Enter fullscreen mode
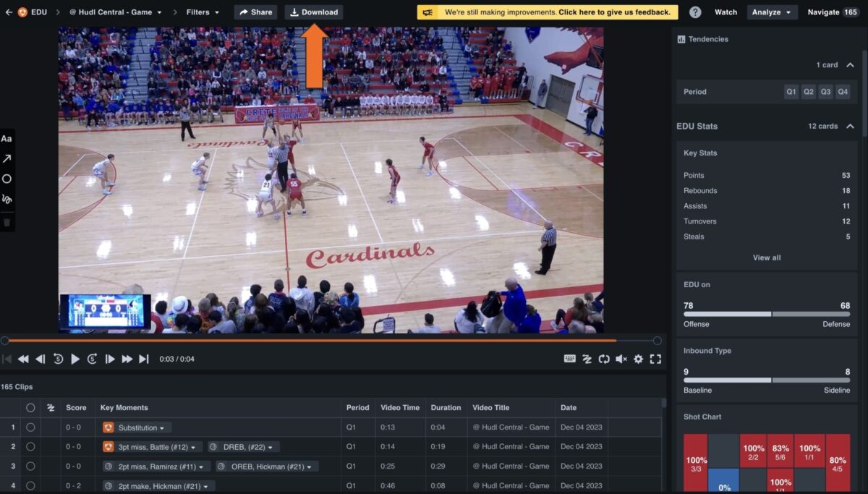Image resolution: width=868 pixels, height=494 pixels. pyautogui.click(x=655, y=359)
